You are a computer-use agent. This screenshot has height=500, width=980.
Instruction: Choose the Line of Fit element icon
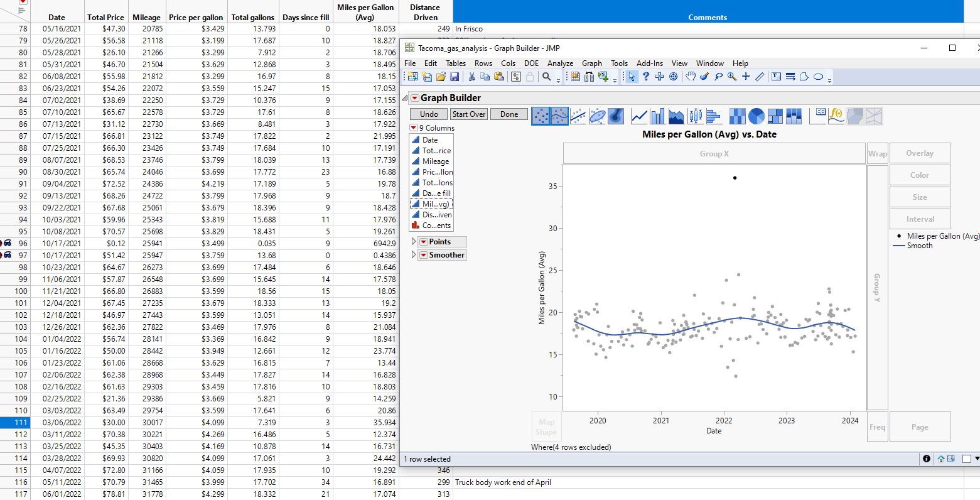click(x=578, y=116)
